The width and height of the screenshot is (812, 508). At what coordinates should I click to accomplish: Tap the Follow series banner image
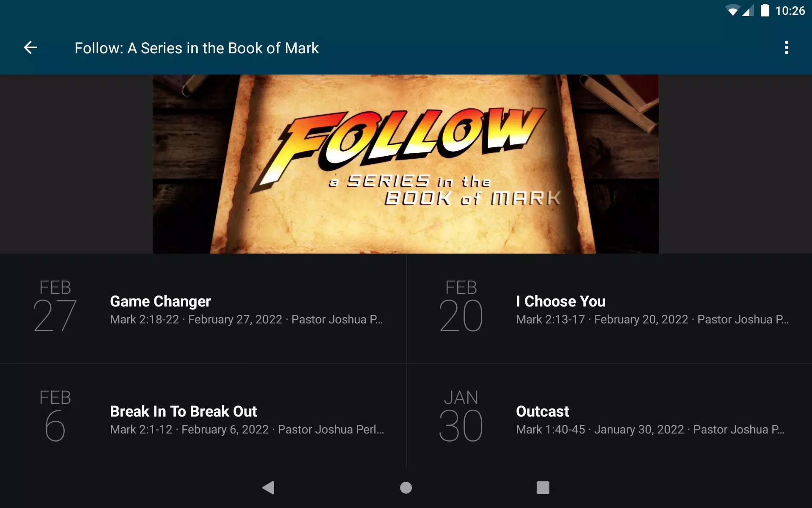pos(406,164)
